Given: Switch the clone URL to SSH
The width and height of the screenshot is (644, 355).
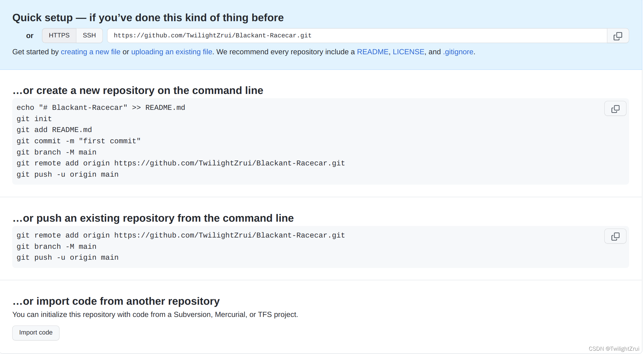Looking at the screenshot, I should pyautogui.click(x=89, y=35).
